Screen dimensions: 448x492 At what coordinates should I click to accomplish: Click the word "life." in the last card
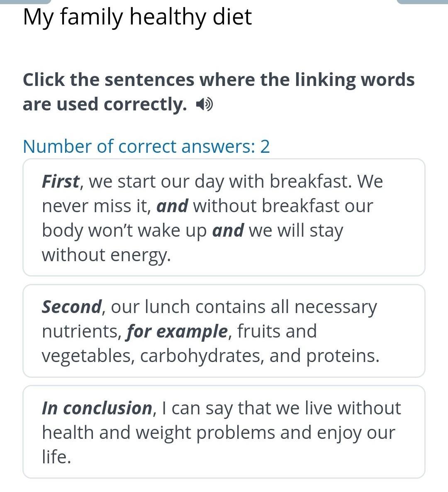tap(56, 457)
